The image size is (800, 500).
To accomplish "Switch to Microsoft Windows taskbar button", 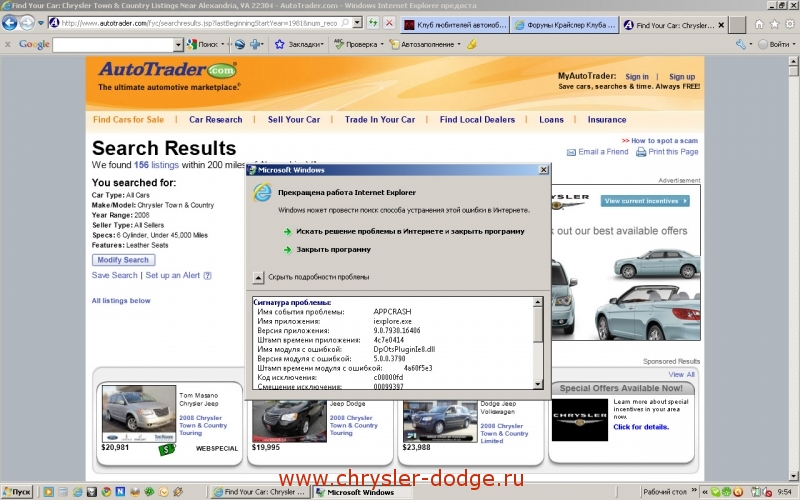I will point(362,492).
